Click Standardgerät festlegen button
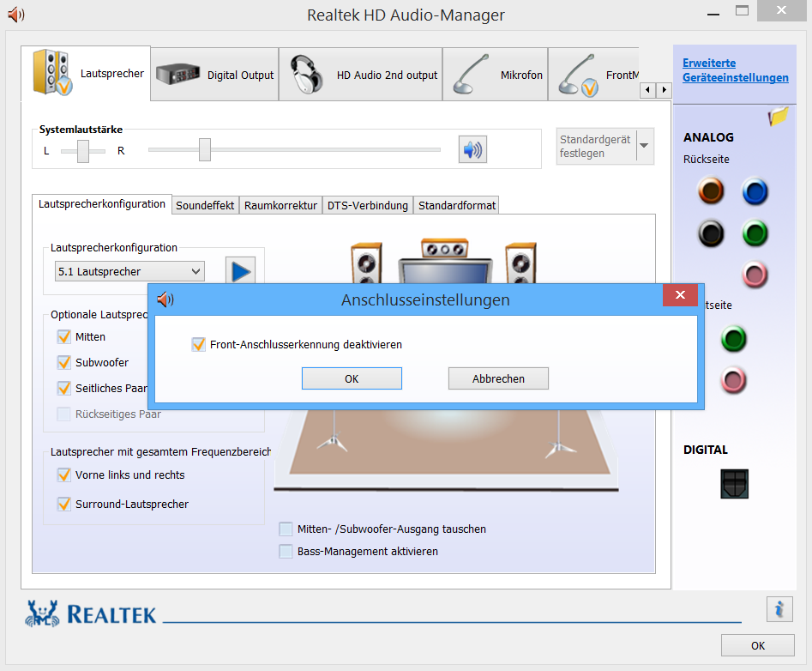This screenshot has width=812, height=671. point(597,146)
